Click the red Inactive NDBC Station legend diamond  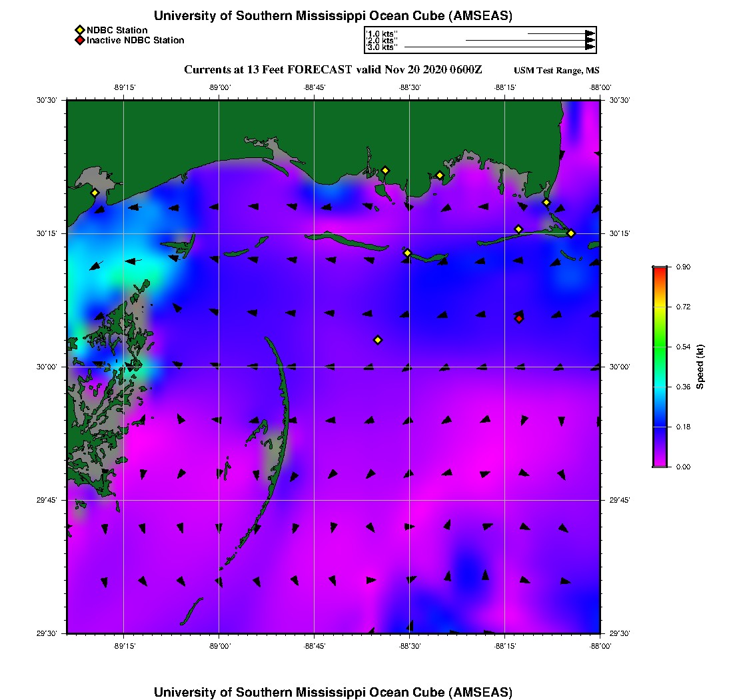click(79, 41)
